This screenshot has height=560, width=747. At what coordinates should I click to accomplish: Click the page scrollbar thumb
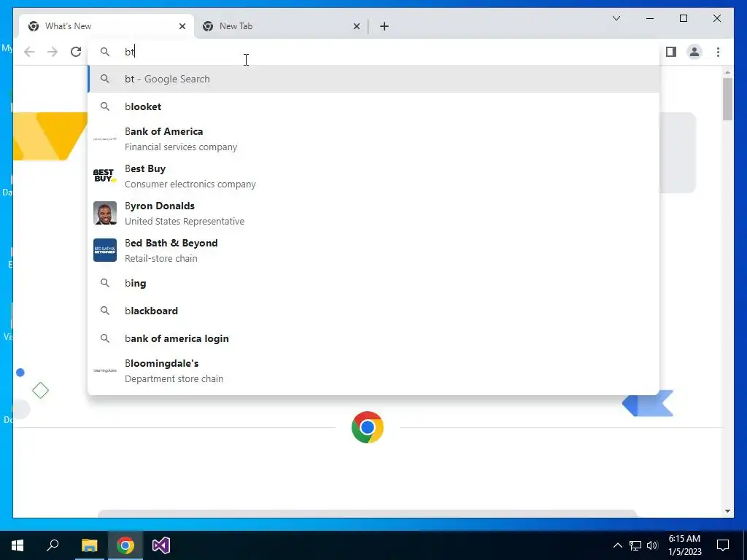727,98
